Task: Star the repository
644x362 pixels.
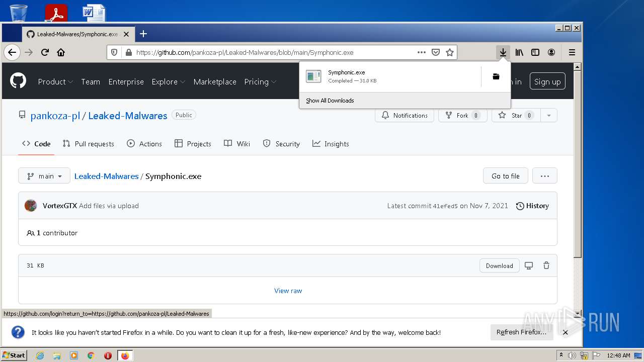Action: pyautogui.click(x=516, y=115)
